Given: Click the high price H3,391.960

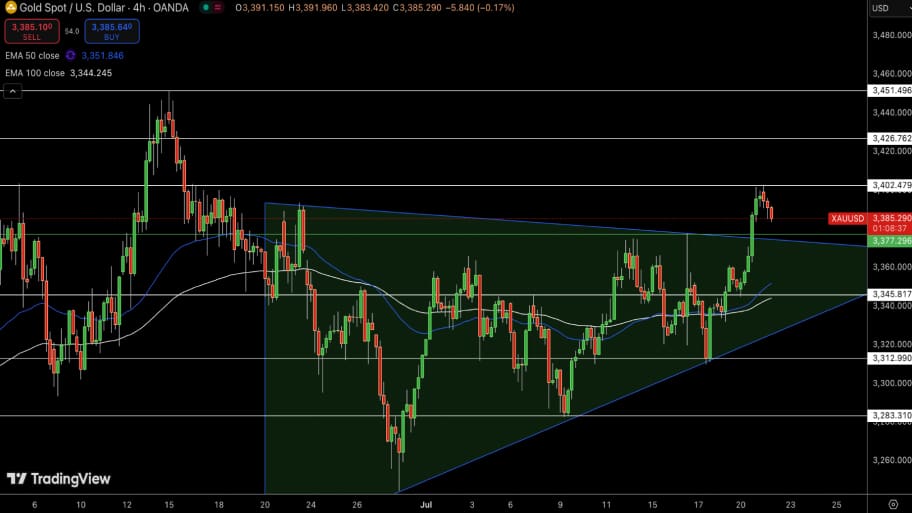Looking at the screenshot, I should (313, 8).
